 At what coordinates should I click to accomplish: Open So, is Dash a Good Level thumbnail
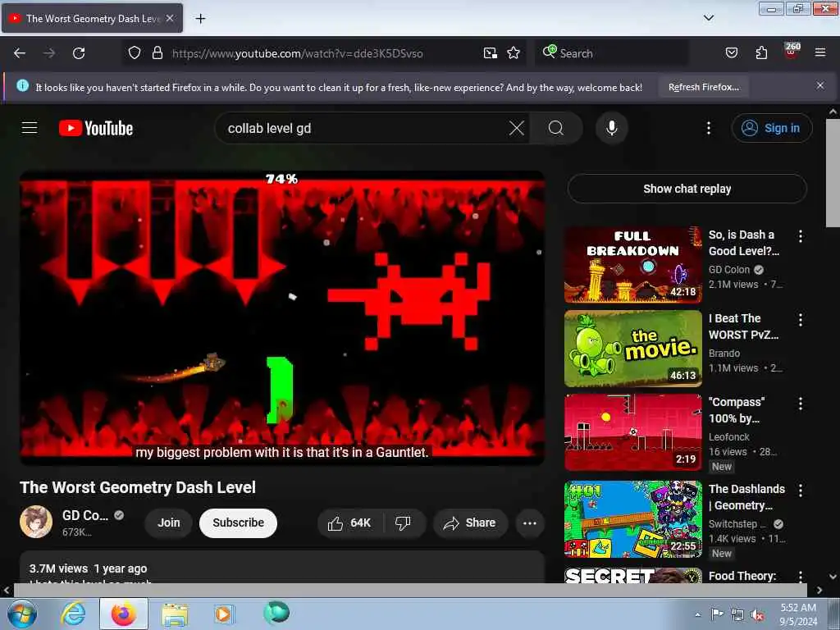pos(632,265)
